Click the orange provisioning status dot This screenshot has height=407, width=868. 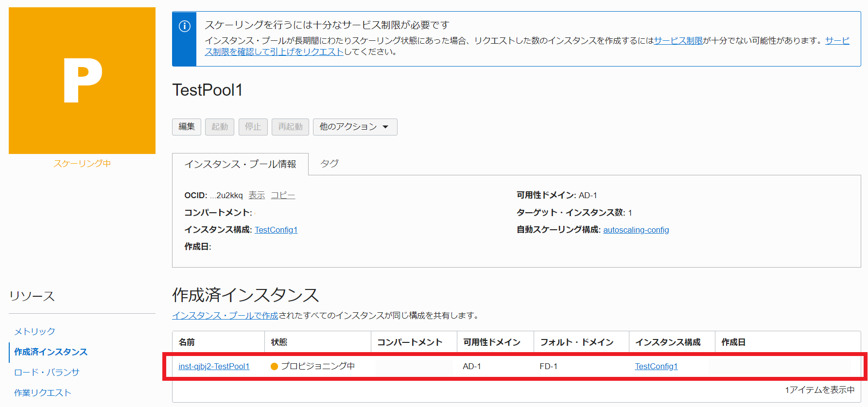coord(274,367)
